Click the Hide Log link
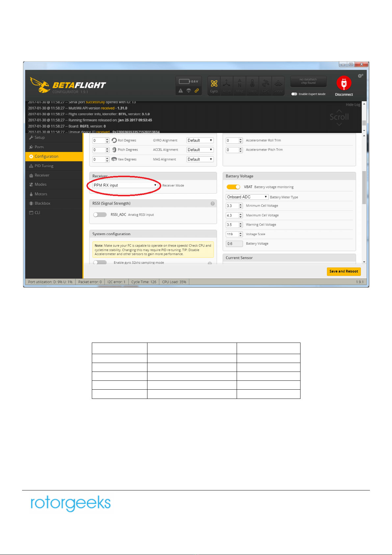 click(x=353, y=105)
